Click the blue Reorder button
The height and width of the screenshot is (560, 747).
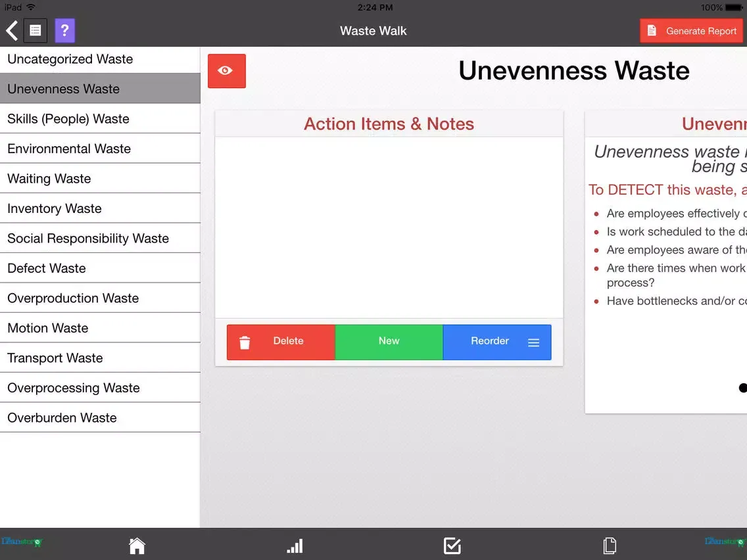[497, 342]
